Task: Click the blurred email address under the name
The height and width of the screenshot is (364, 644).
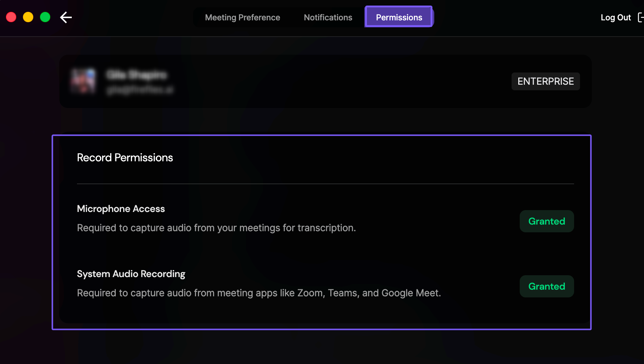Action: click(x=140, y=90)
